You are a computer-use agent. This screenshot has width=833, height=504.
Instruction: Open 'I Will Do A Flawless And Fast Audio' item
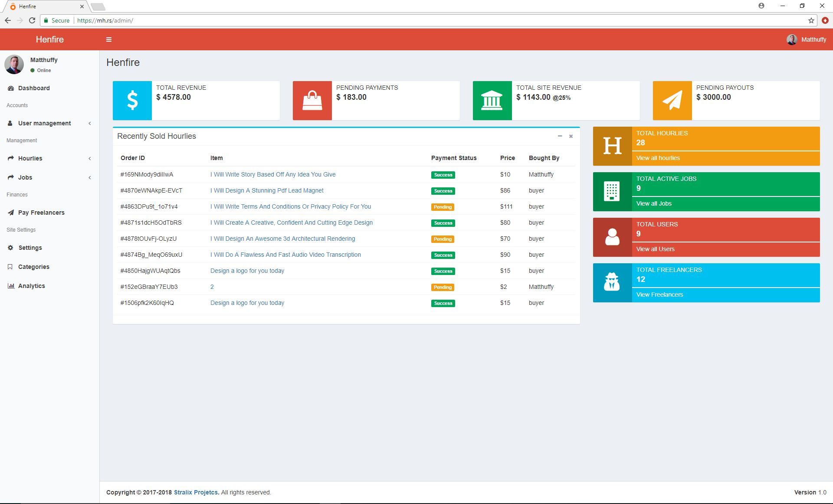[x=285, y=255]
